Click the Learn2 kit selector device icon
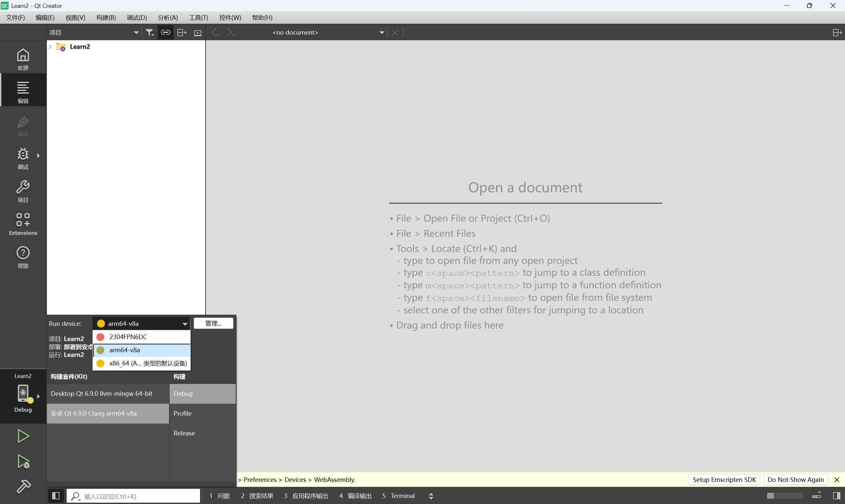Viewport: 845px width, 504px height. [23, 394]
